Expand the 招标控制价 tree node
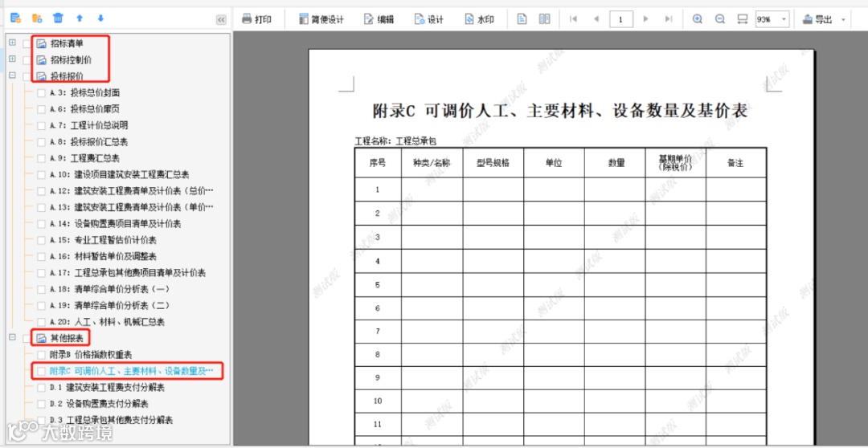 pyautogui.click(x=12, y=59)
